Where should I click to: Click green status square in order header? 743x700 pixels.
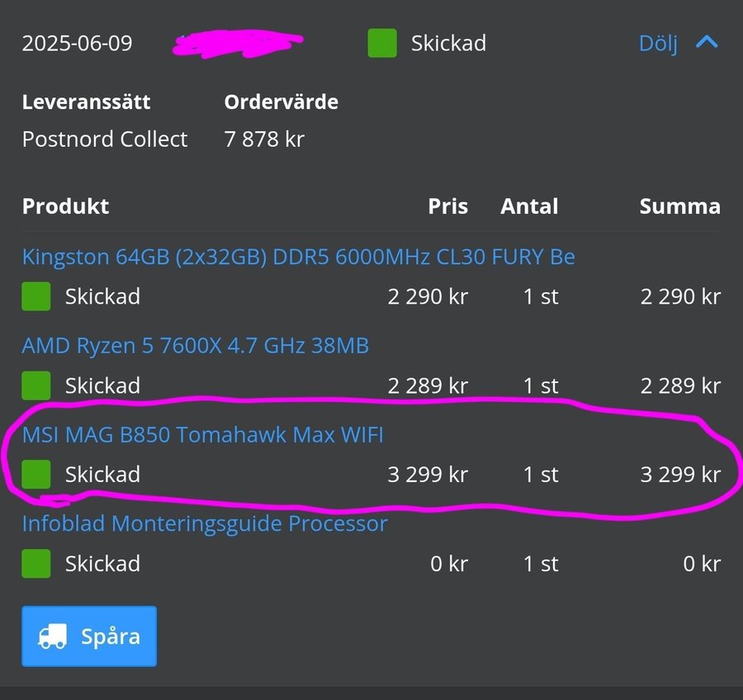381,43
